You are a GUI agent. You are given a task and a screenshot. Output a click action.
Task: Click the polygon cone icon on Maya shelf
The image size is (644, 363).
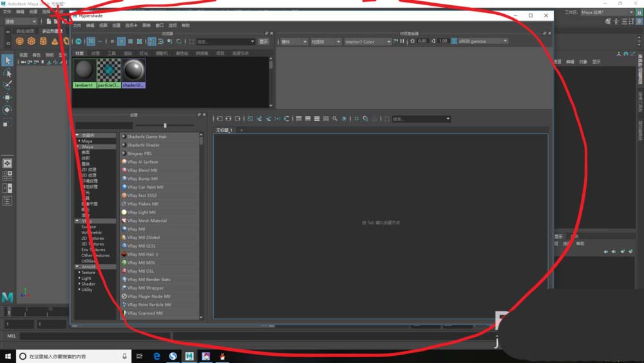[x=55, y=41]
